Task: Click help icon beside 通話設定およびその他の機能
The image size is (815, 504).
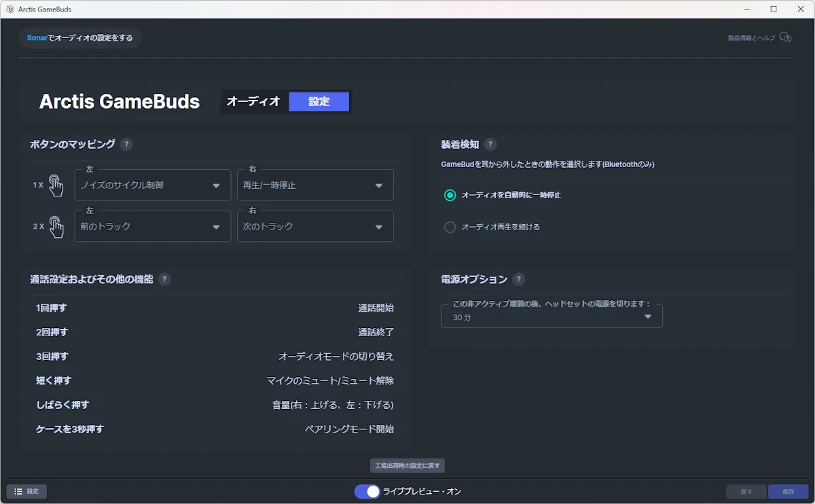Action: pos(164,279)
